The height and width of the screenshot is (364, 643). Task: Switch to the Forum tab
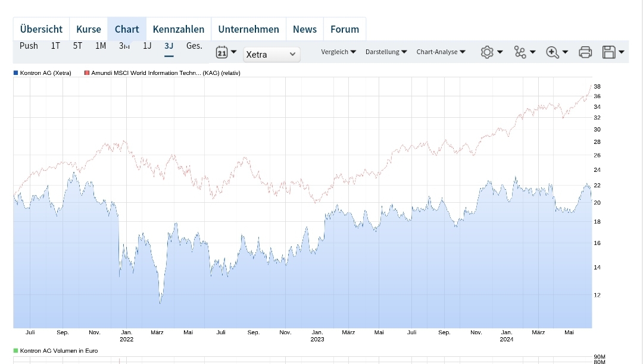tap(345, 29)
